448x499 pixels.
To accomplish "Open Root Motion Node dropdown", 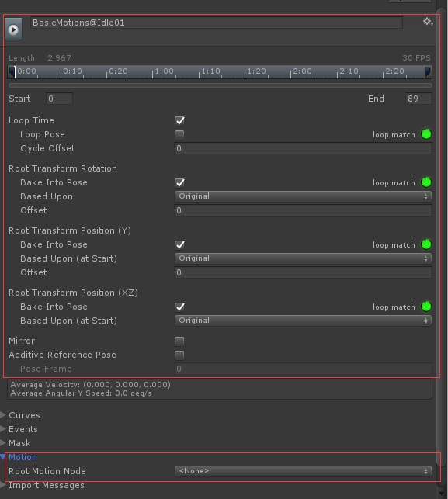I will pos(303,471).
